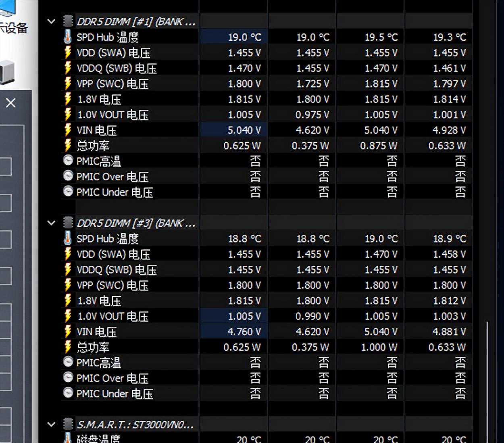
Task: Click the DIMM #1 SPD Hub thermometer icon
Action: click(68, 37)
